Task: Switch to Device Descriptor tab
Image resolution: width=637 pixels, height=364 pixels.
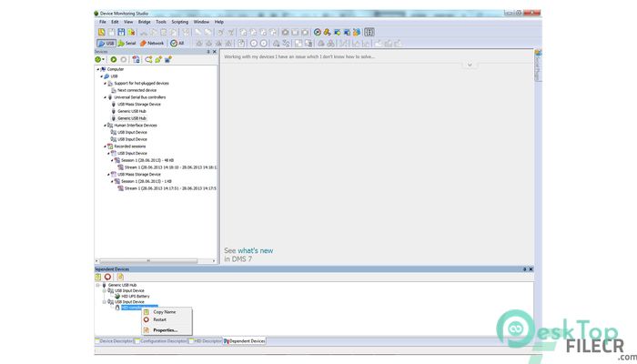Action: [114, 341]
